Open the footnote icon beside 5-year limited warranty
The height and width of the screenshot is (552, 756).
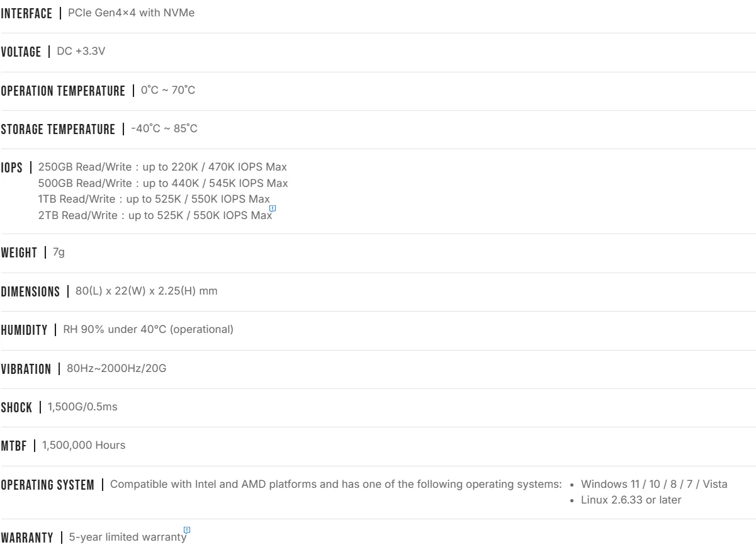click(x=188, y=531)
